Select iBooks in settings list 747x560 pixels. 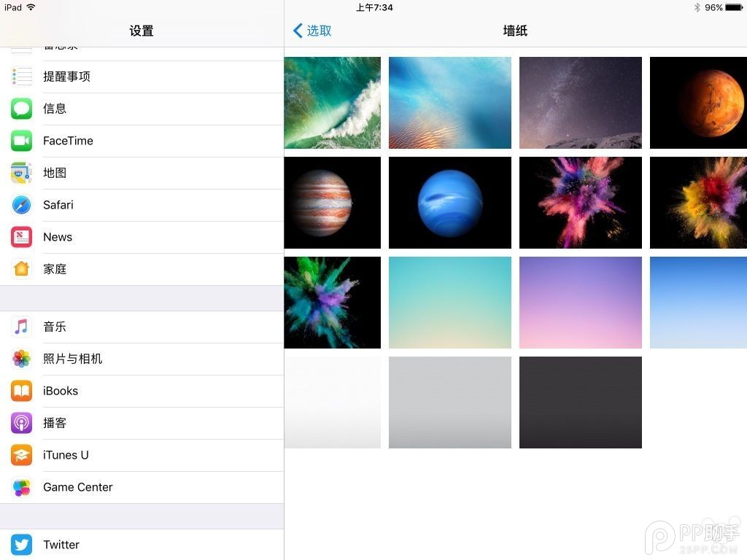pos(142,391)
